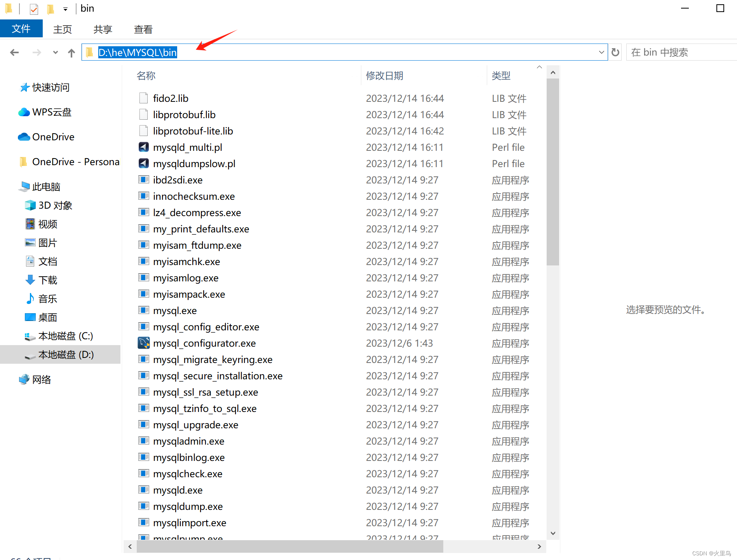Image resolution: width=737 pixels, height=560 pixels.
Task: Open WPS云盘 in navigation pane
Action: (x=45, y=112)
